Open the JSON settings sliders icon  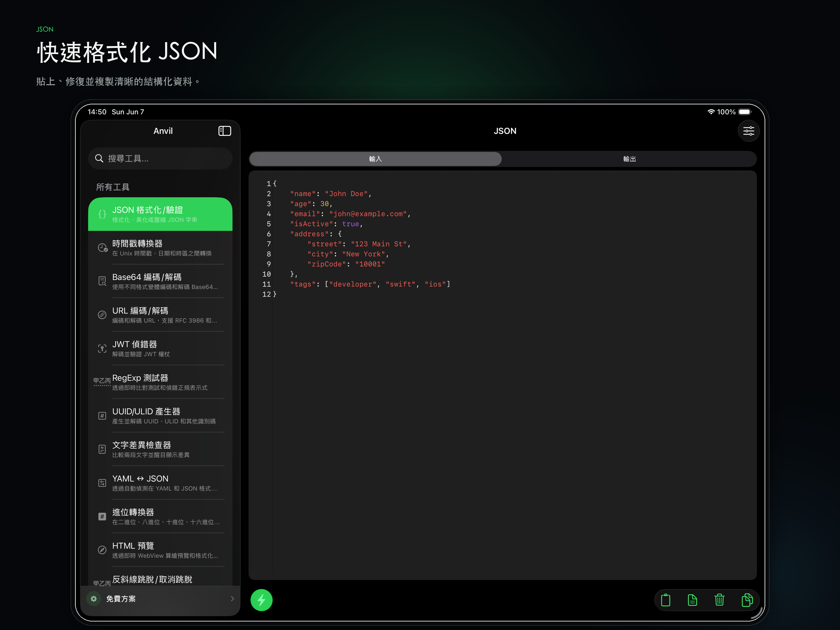point(748,131)
